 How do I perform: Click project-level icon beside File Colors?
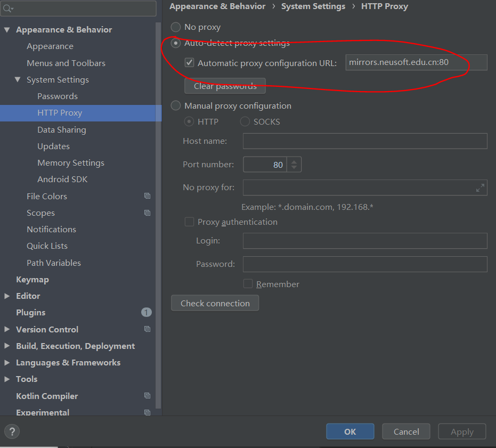pyautogui.click(x=147, y=196)
